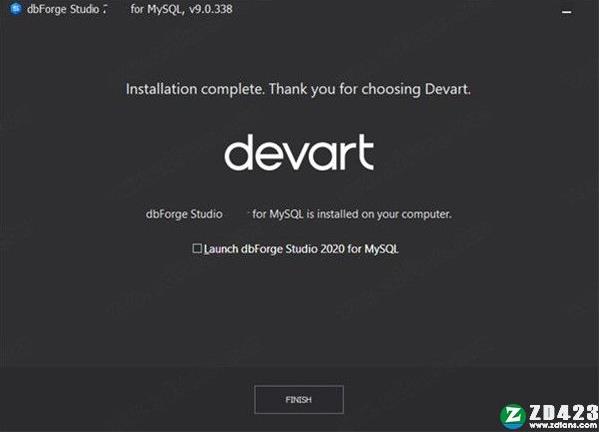Enable the Launch dbForge Studio 2020 checkbox
The height and width of the screenshot is (432, 599).
(x=197, y=249)
